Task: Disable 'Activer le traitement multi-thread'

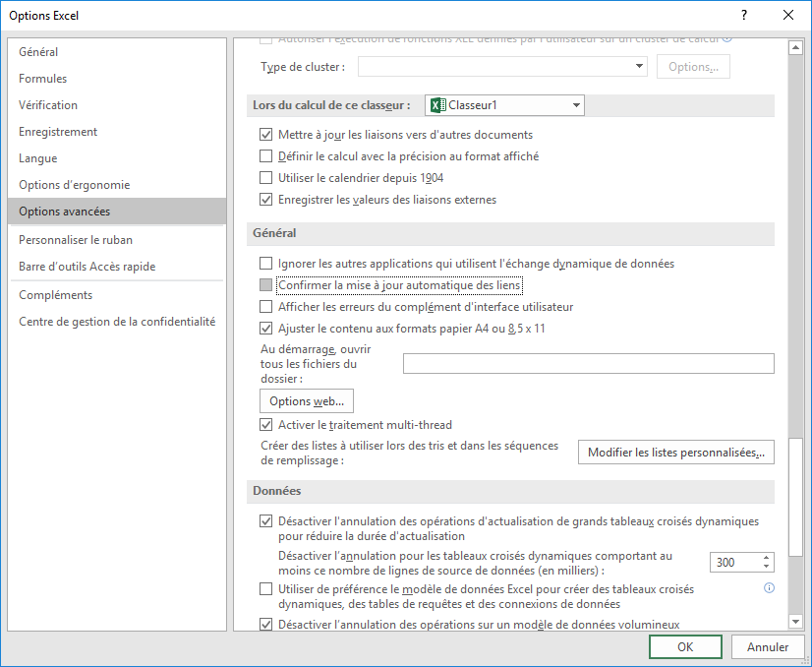Action: 265,425
